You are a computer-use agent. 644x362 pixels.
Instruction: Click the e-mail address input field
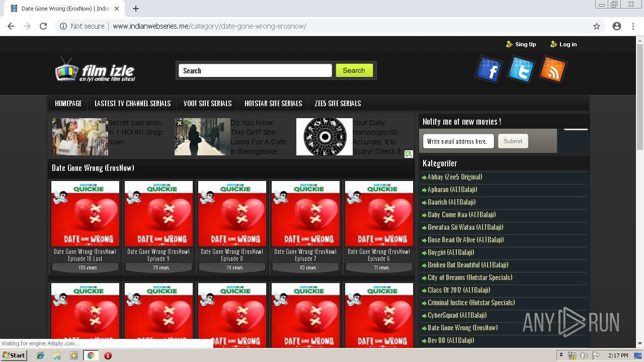(x=458, y=141)
